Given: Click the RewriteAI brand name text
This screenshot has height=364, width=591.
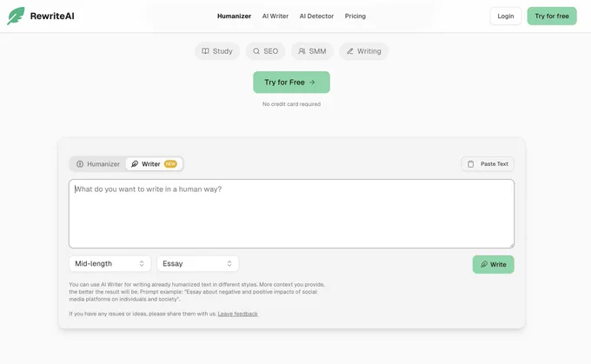Looking at the screenshot, I should coord(52,16).
